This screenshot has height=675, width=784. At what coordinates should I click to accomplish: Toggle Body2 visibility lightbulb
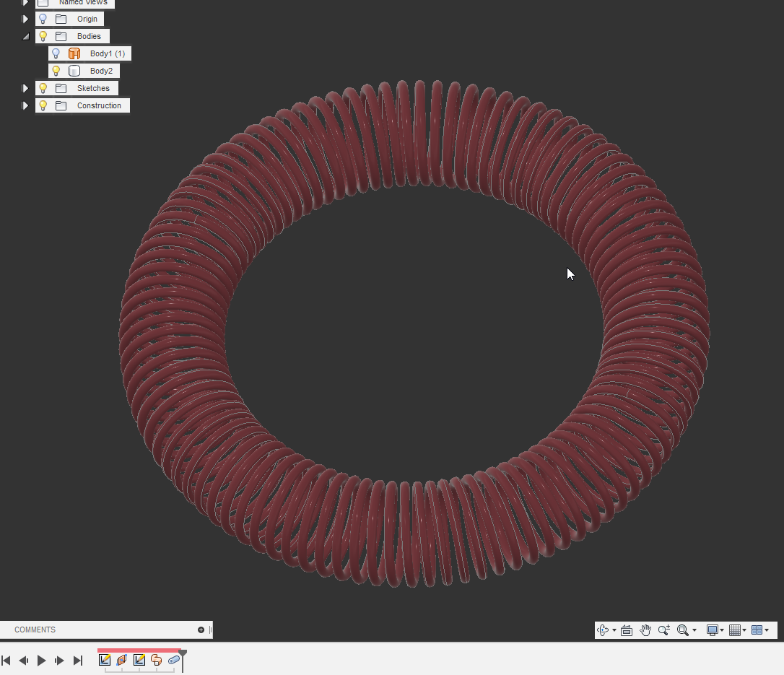(56, 70)
